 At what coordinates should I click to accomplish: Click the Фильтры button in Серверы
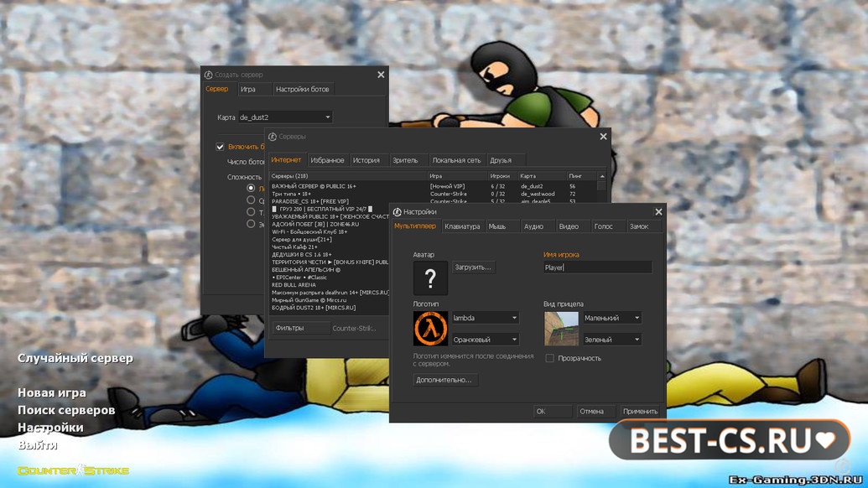click(x=300, y=328)
